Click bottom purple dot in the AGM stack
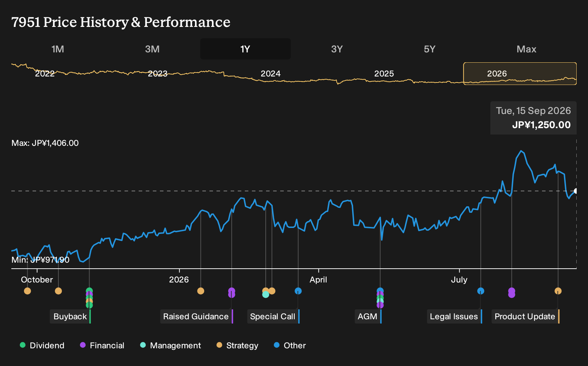 pyautogui.click(x=380, y=305)
